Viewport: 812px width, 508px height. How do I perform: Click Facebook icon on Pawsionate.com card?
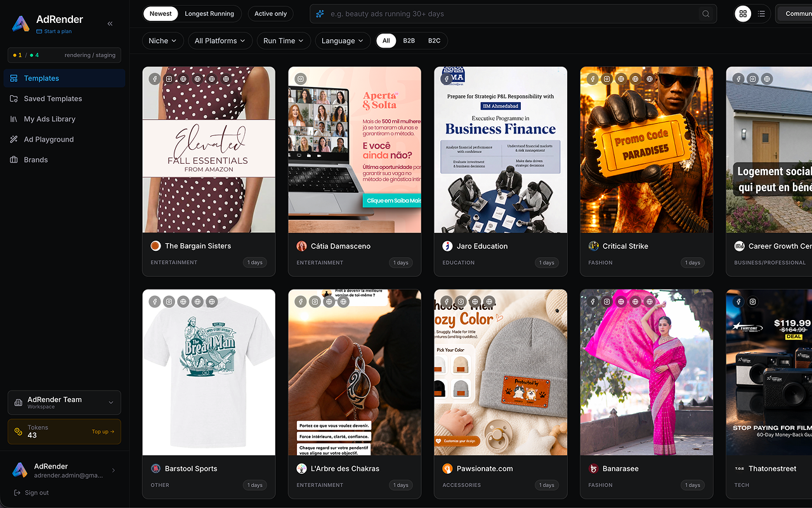tap(447, 302)
